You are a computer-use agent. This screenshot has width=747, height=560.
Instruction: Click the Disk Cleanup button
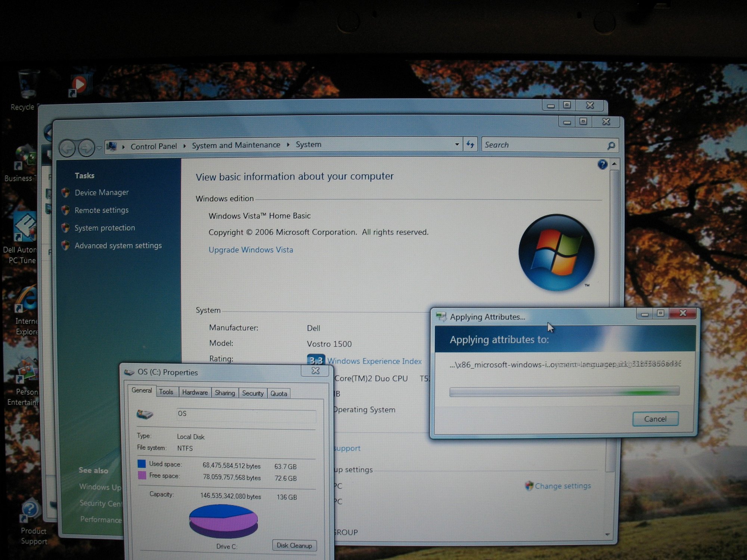(x=294, y=545)
